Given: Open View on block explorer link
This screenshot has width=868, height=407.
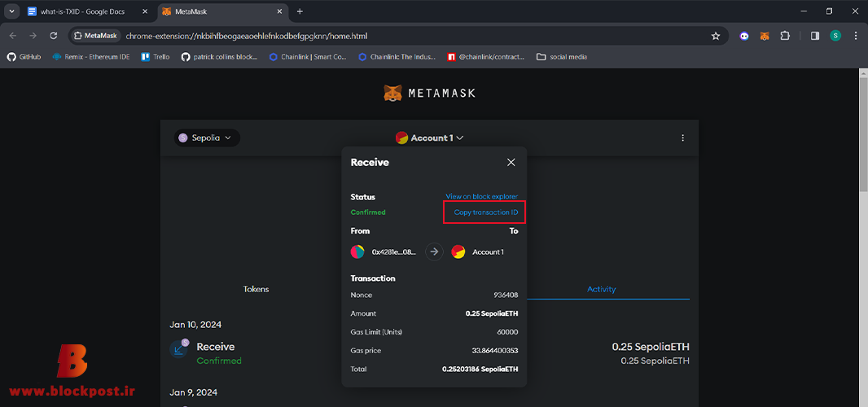Looking at the screenshot, I should (x=481, y=196).
